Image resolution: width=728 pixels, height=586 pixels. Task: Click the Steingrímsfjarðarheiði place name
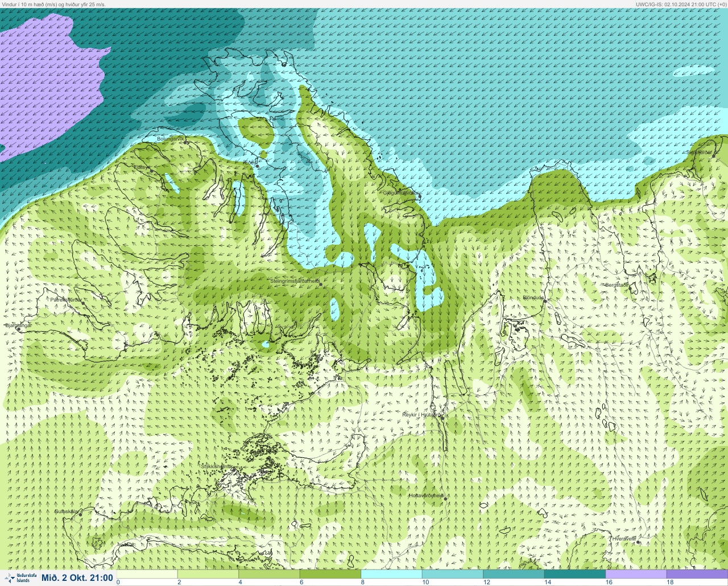[295, 281]
